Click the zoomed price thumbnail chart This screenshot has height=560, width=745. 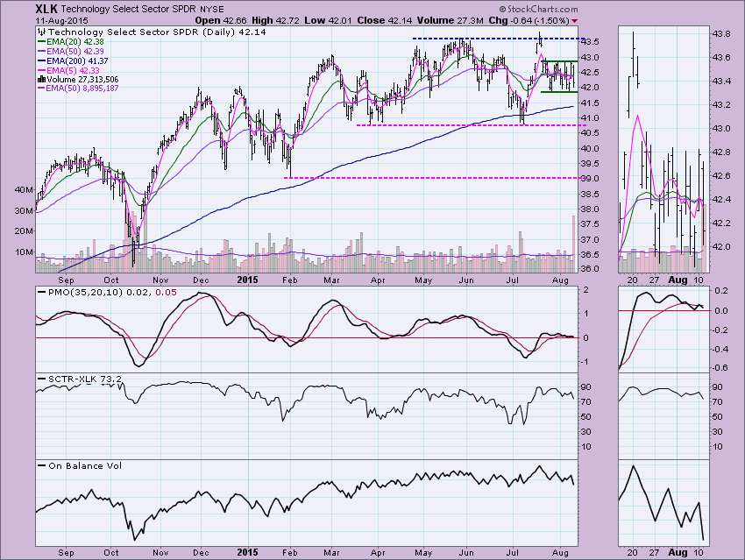click(x=663, y=150)
